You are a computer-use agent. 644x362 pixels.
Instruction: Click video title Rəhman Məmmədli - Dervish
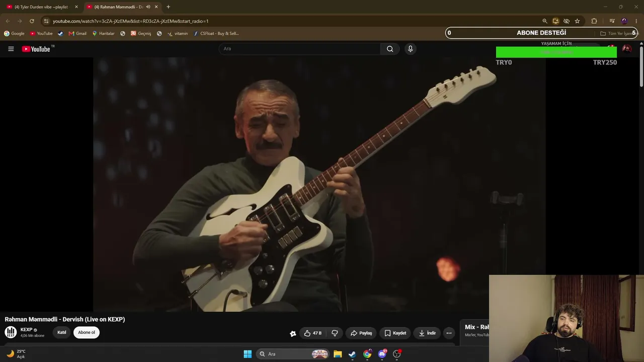coord(65,319)
